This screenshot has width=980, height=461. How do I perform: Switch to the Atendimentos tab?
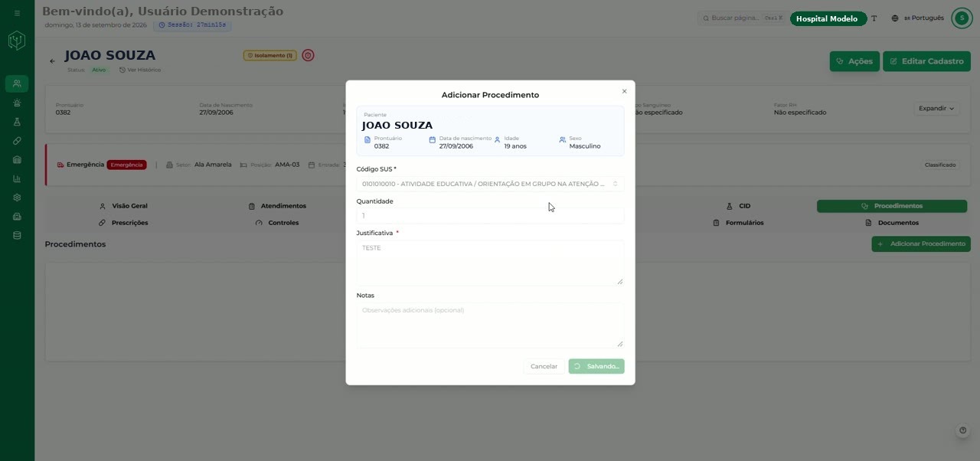coord(277,206)
